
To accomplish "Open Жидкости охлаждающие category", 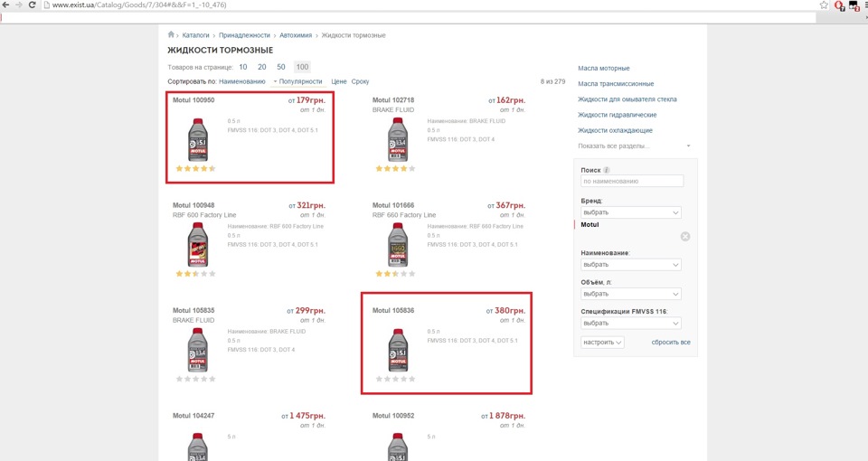I will [x=615, y=130].
